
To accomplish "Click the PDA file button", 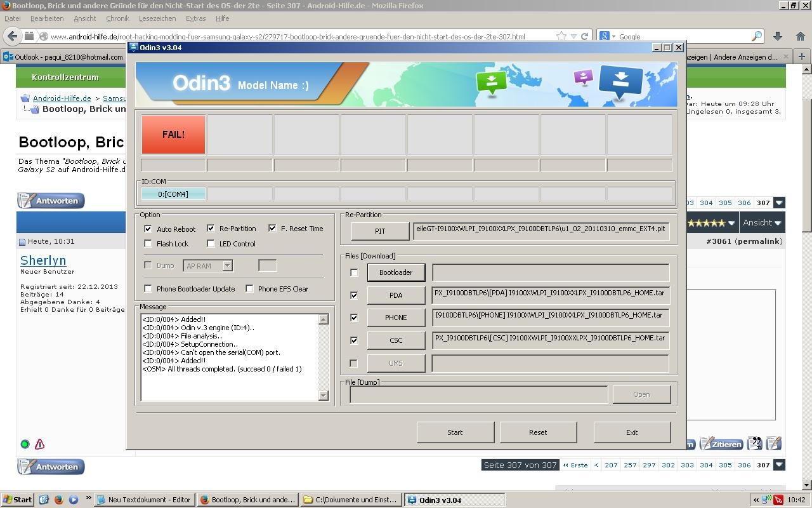I will coord(396,295).
